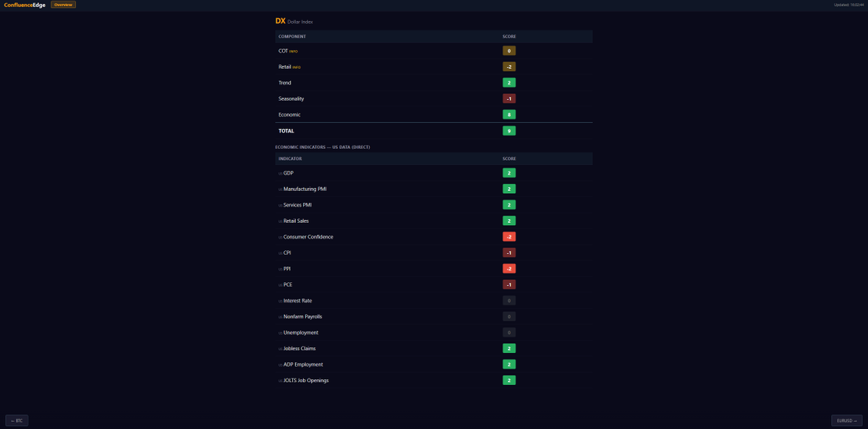
Task: Open the COT INFO link
Action: tap(294, 51)
